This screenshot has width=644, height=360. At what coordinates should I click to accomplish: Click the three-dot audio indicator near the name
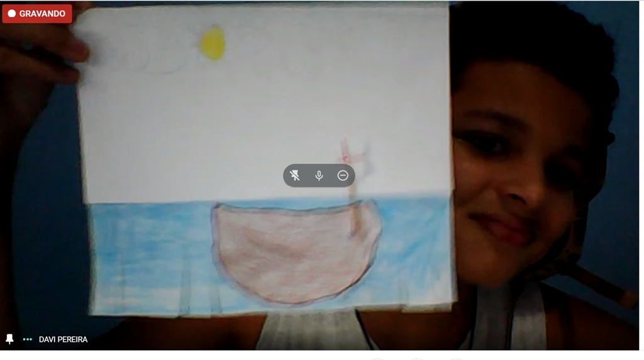tap(27, 339)
